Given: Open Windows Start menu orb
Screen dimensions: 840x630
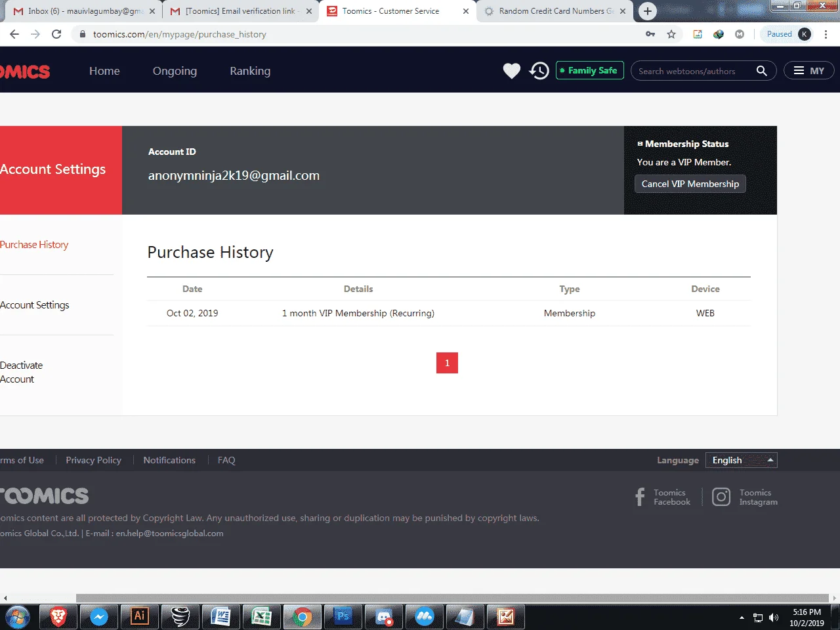Looking at the screenshot, I should (18, 617).
